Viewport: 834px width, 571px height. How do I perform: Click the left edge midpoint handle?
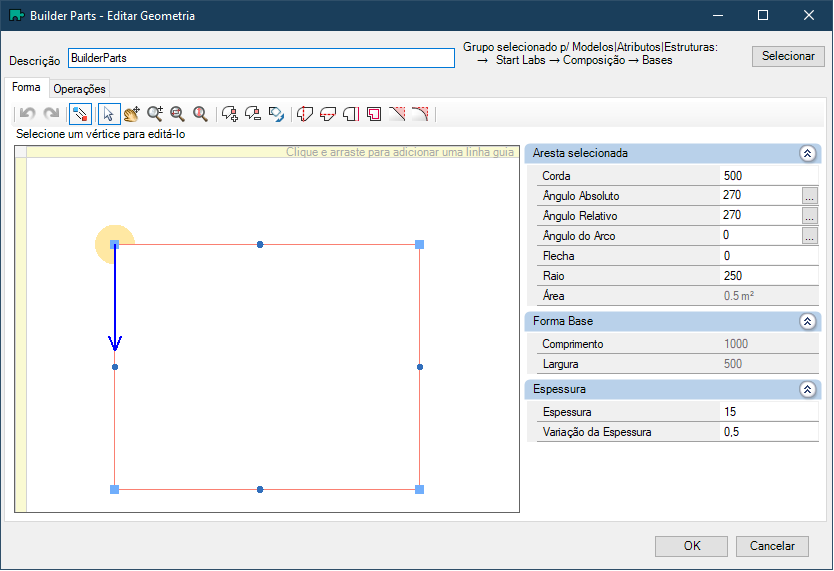click(115, 367)
